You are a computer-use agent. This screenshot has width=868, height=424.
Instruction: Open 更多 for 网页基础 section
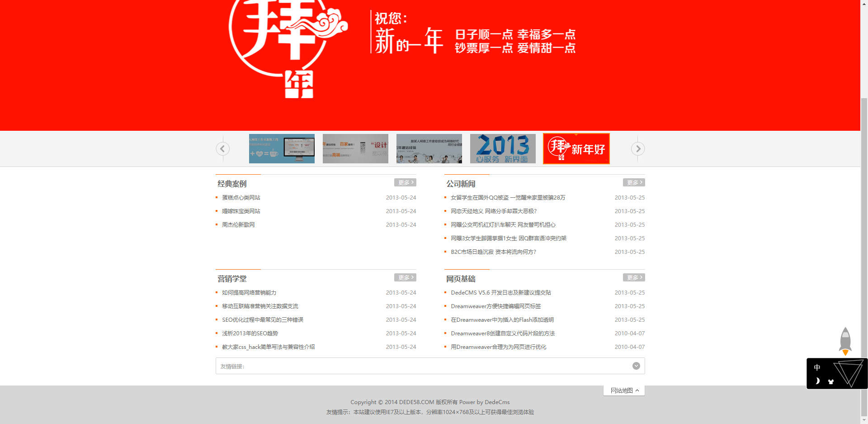tap(634, 277)
